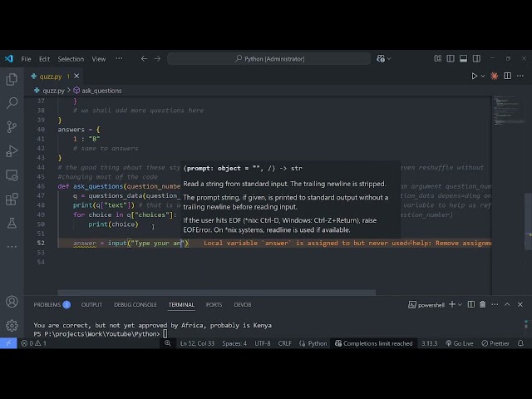The height and width of the screenshot is (399, 532).
Task: Start Go Live server
Action: pos(459,343)
